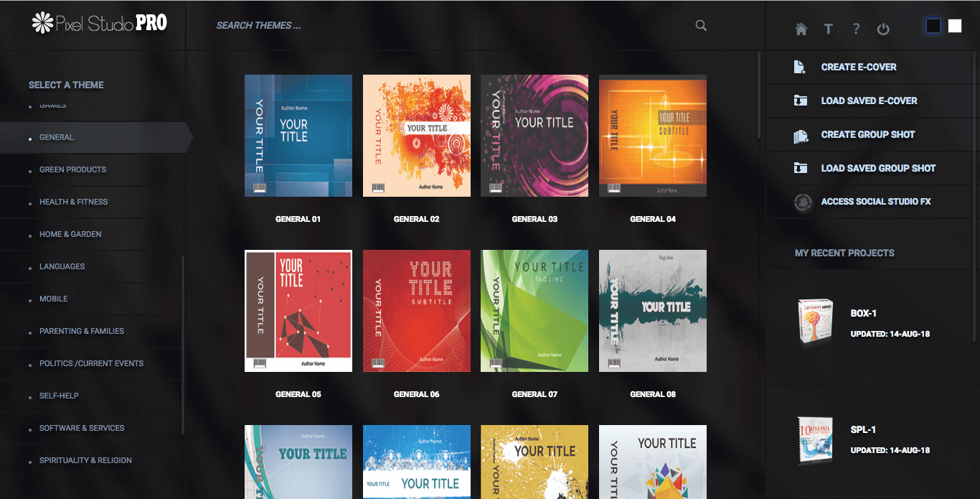
Task: Choose the blue crowd cover in the bottom row
Action: click(417, 462)
